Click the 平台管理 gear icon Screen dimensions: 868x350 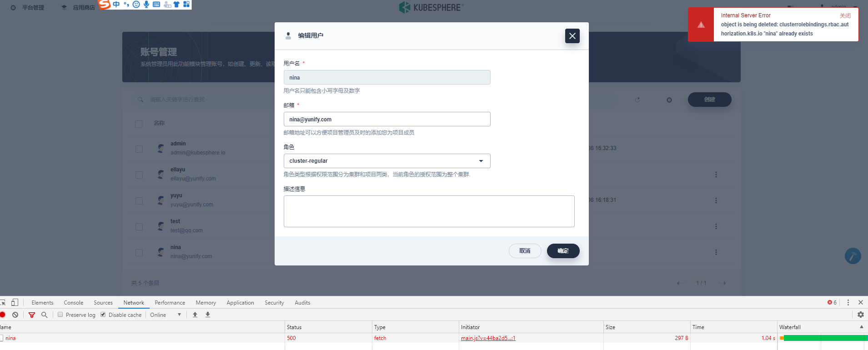tap(13, 8)
